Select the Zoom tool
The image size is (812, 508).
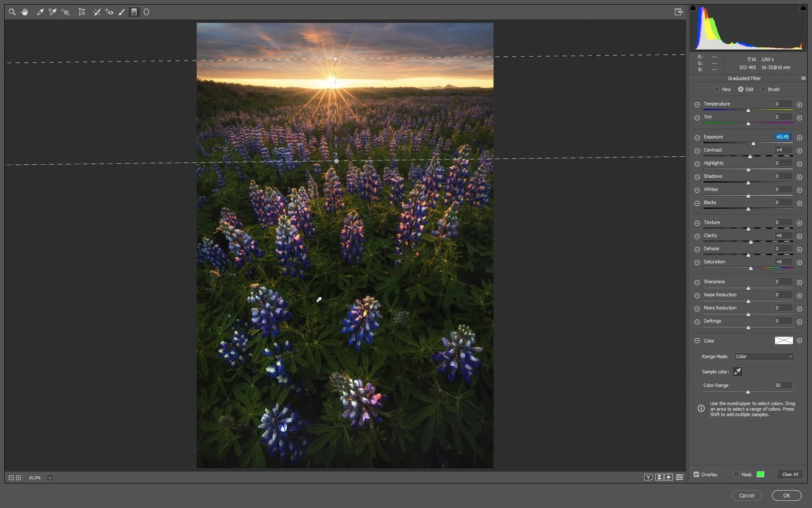tap(12, 12)
